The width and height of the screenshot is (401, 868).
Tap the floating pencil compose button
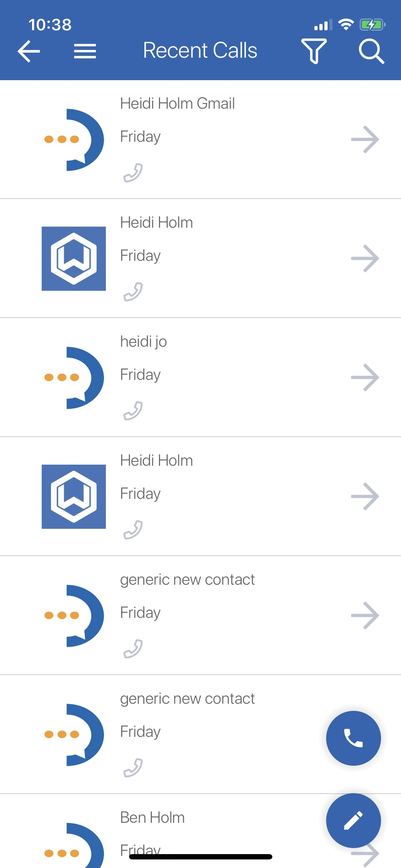[x=353, y=820]
